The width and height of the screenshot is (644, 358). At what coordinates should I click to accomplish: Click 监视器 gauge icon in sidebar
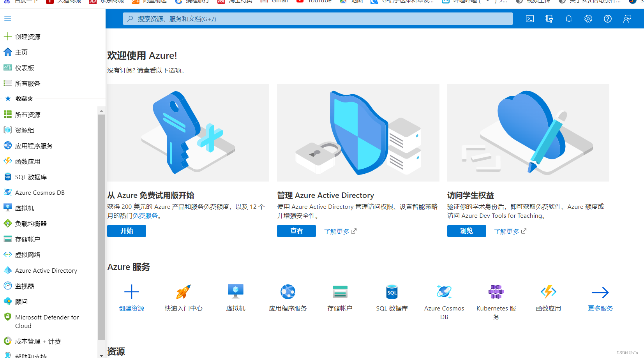(x=8, y=286)
